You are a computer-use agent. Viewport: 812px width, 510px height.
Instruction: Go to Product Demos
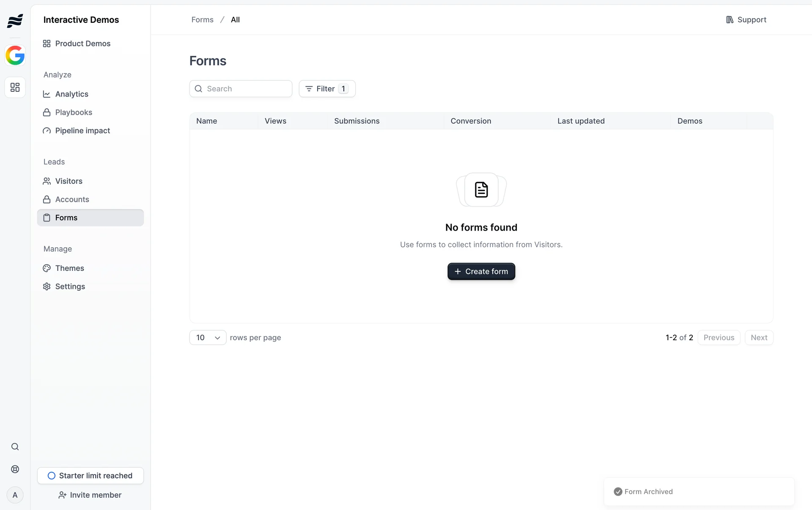82,44
